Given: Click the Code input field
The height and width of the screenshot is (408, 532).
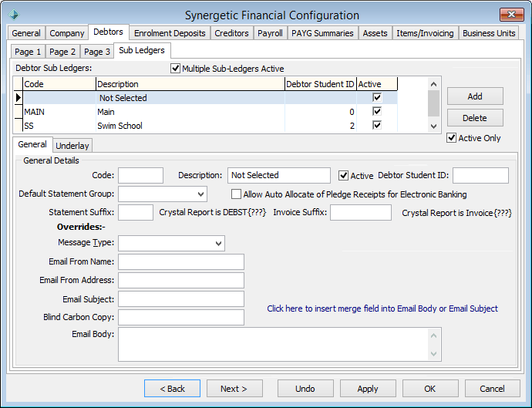Looking at the screenshot, I should pos(140,176).
